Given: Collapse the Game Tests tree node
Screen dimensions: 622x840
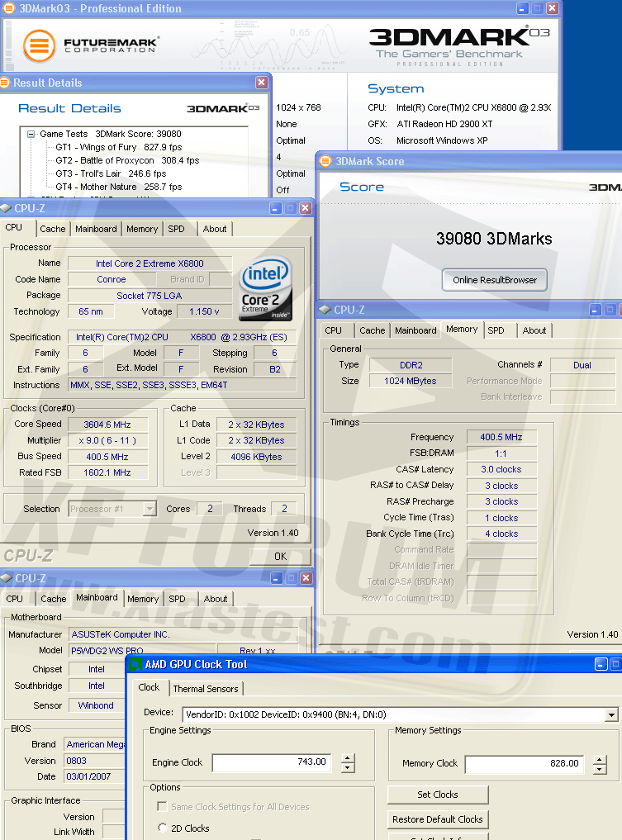Looking at the screenshot, I should click(31, 134).
